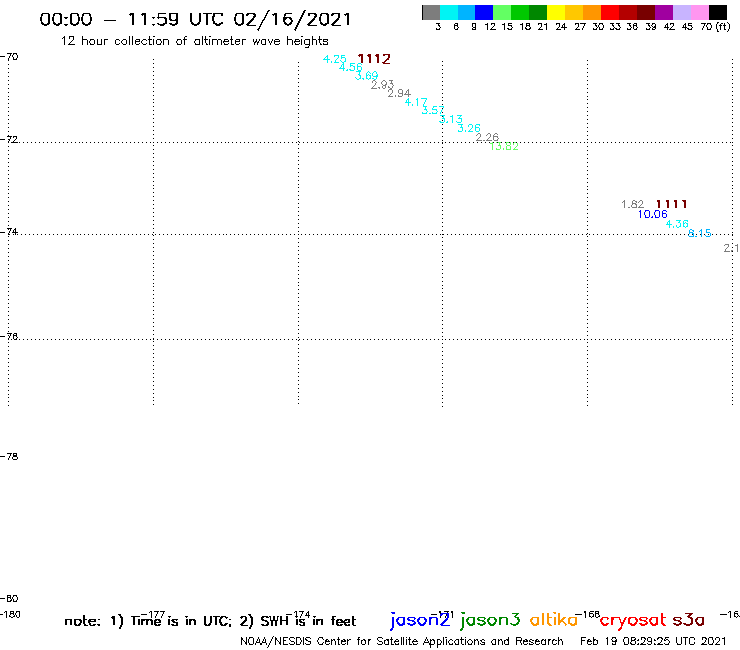The width and height of the screenshot is (740, 650).
Task: Click the purple color bar swatch
Action: tap(664, 12)
